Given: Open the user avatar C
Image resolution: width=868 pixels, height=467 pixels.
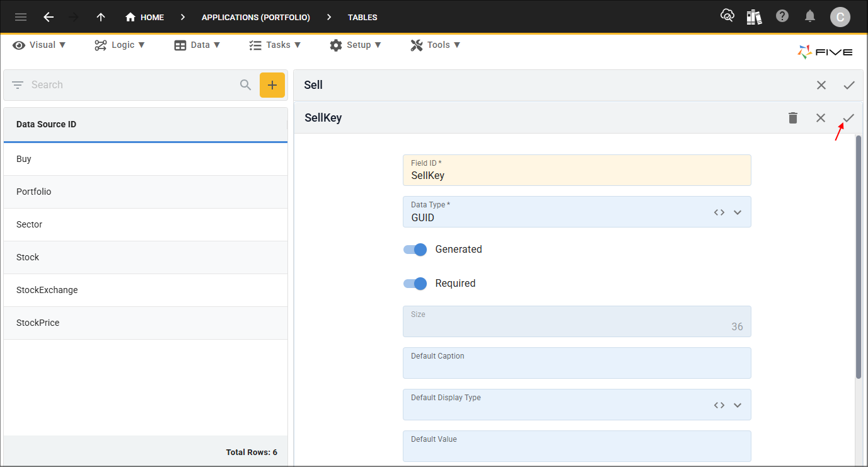Looking at the screenshot, I should (x=840, y=17).
